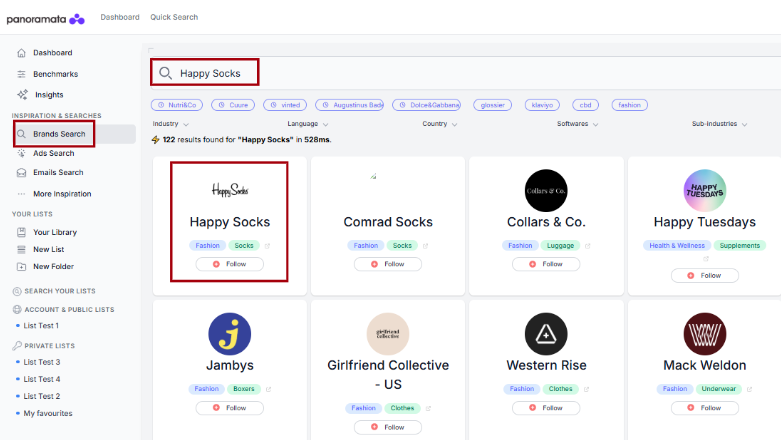The width and height of the screenshot is (781, 440).
Task: Open Your Library
Action: tap(55, 232)
